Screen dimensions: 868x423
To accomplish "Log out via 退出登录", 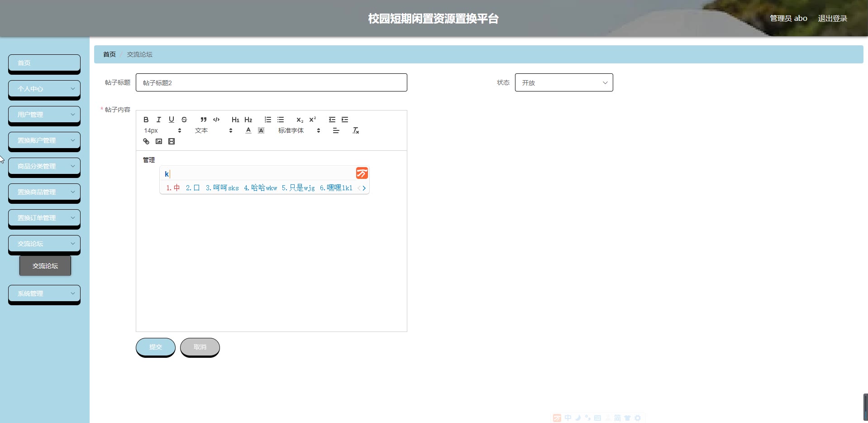I will (832, 19).
